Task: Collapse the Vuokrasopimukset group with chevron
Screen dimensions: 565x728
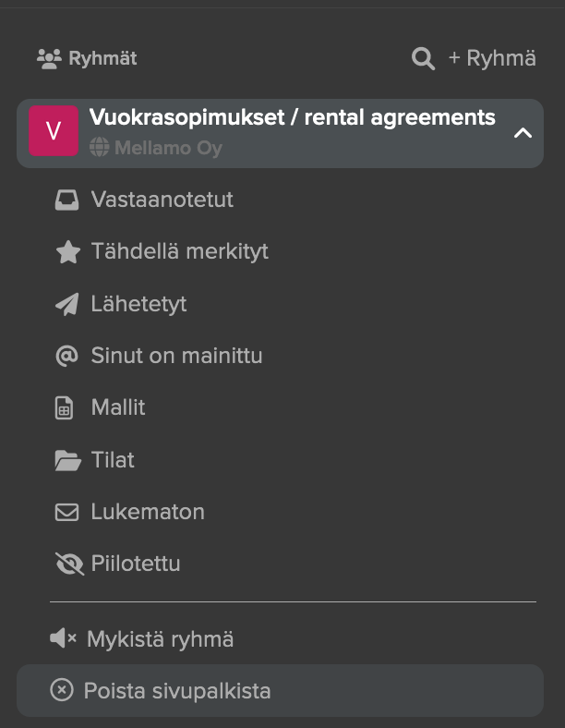Action: 523,133
